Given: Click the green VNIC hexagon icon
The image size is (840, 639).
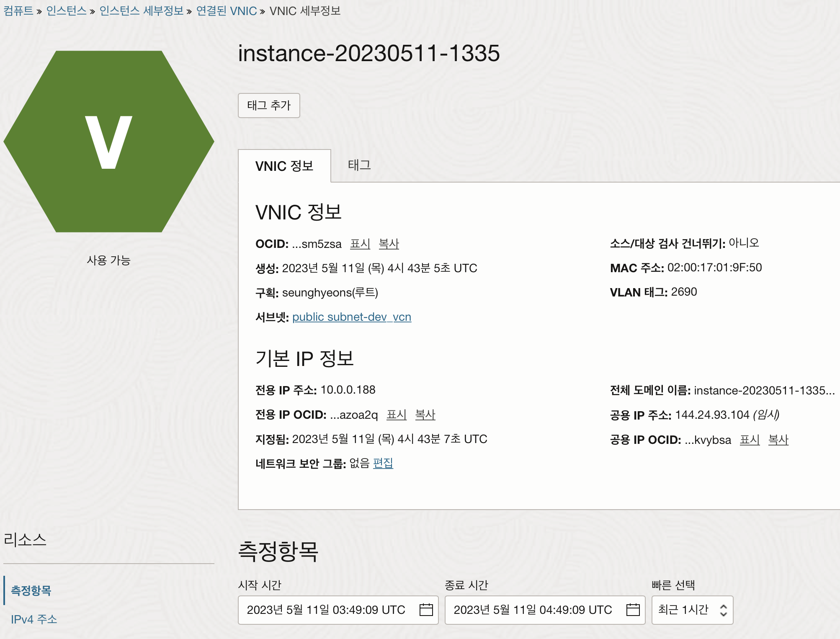Looking at the screenshot, I should [x=109, y=142].
